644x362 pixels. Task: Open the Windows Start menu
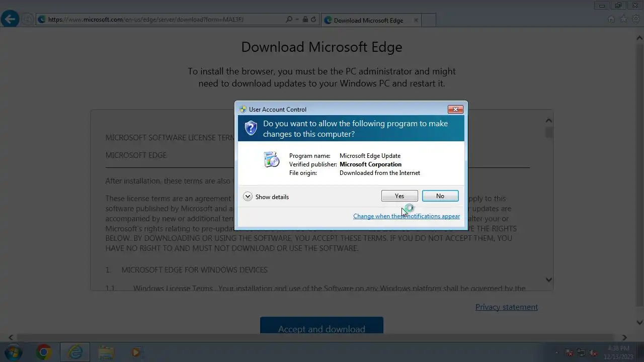(14, 352)
